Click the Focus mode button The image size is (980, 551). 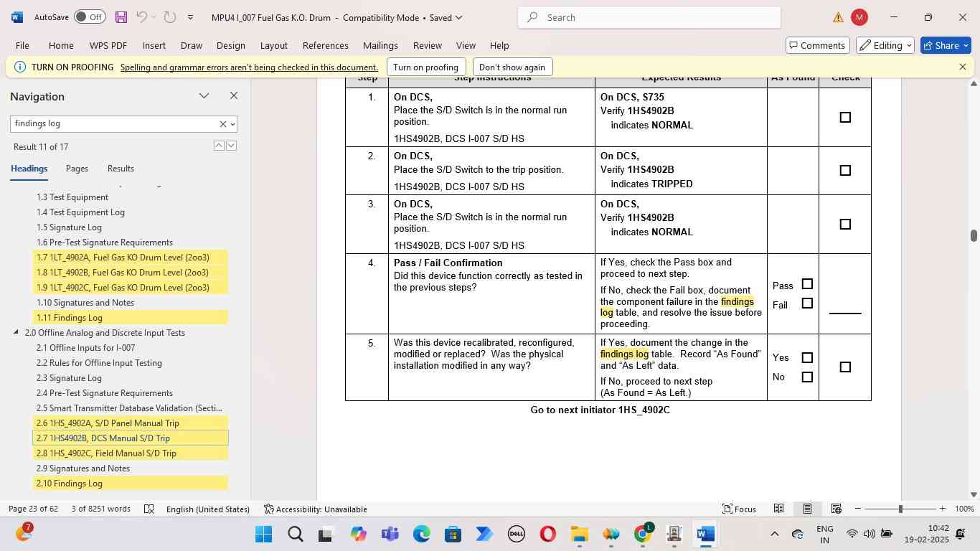[739, 509]
